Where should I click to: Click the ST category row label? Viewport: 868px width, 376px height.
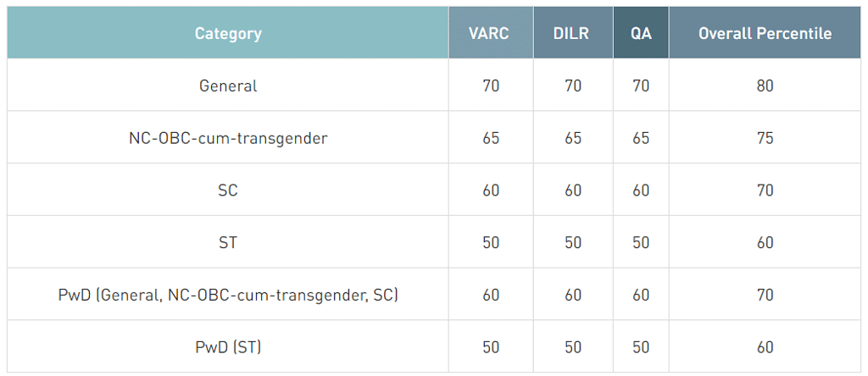pos(228,243)
